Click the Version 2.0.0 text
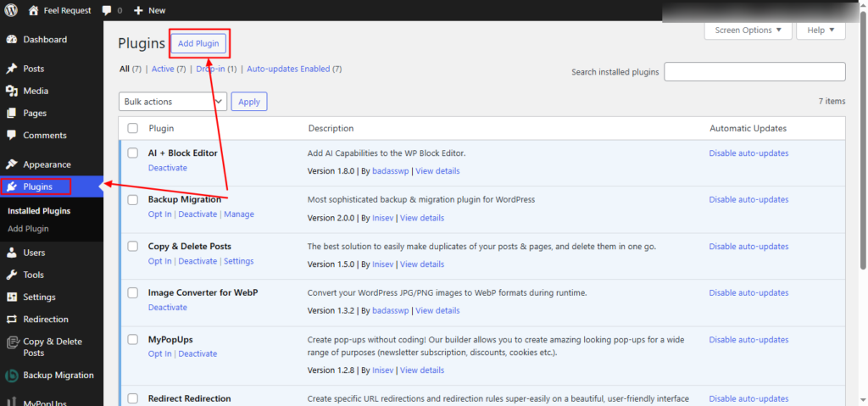The height and width of the screenshot is (406, 868). pyautogui.click(x=331, y=218)
